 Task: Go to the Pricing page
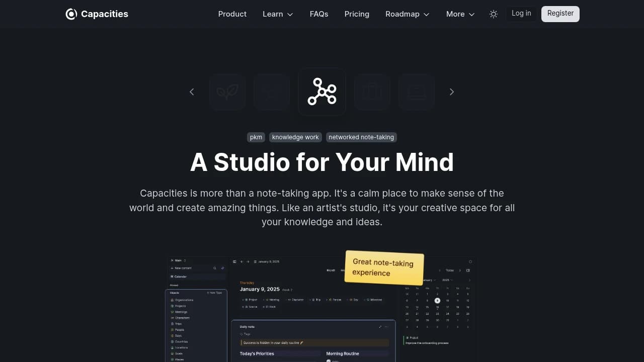pyautogui.click(x=357, y=14)
